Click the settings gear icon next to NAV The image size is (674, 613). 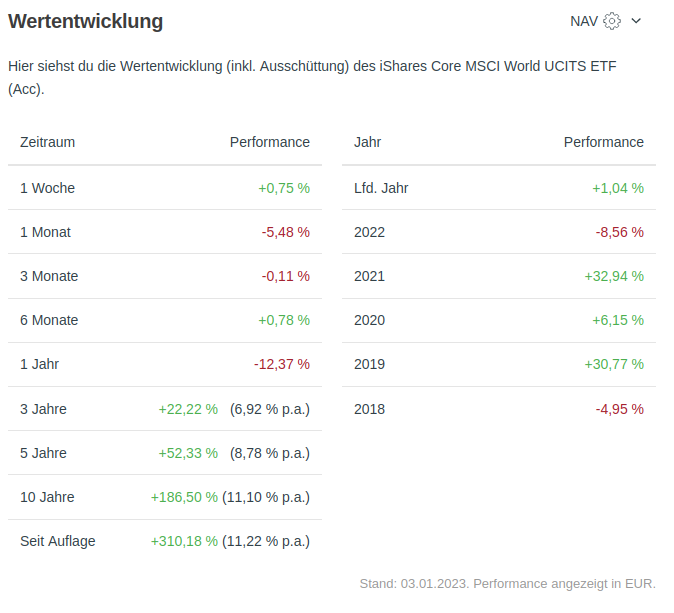[612, 21]
